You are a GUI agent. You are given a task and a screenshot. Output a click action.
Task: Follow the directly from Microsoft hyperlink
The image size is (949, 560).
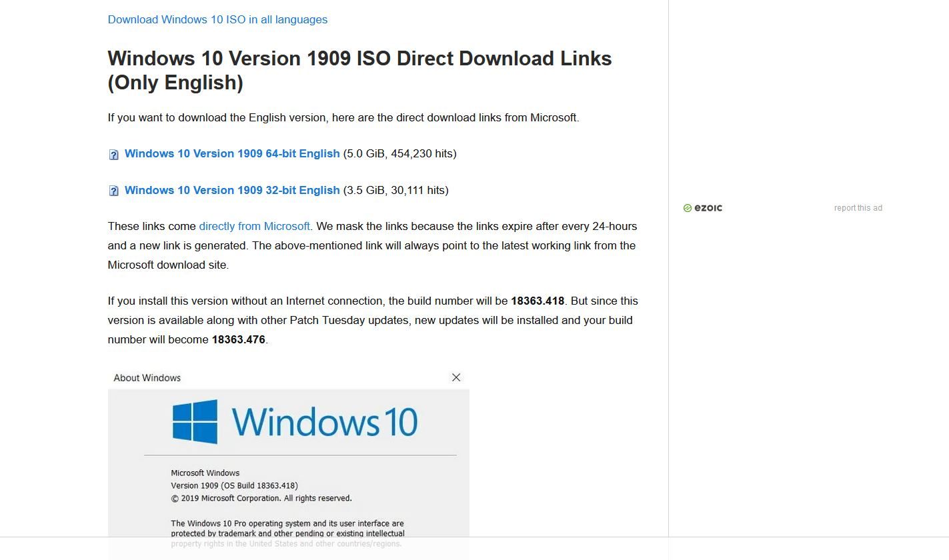254,226
